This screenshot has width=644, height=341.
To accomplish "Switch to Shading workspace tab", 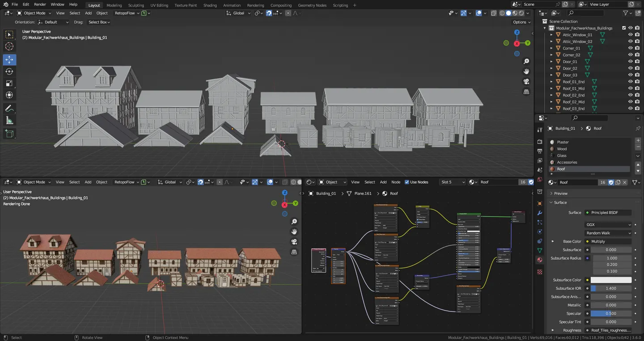I will (x=210, y=5).
